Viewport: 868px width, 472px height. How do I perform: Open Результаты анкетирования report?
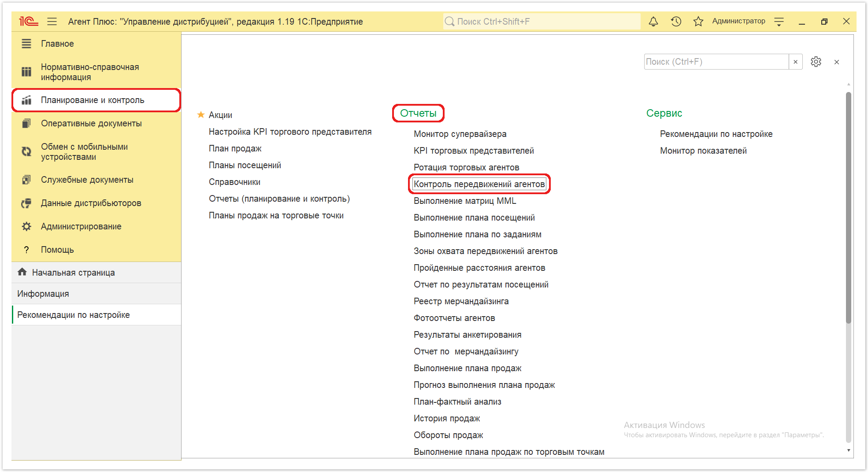[x=467, y=335]
